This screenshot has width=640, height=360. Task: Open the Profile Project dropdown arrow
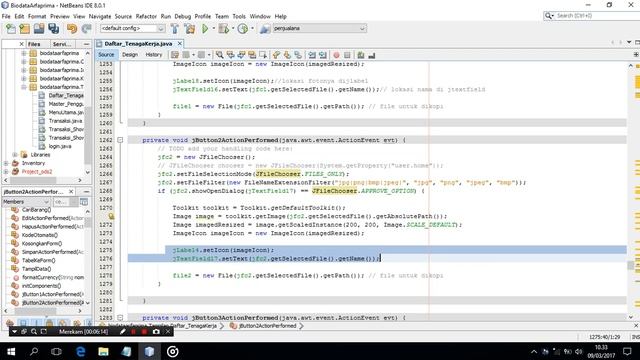pyautogui.click(x=252, y=29)
